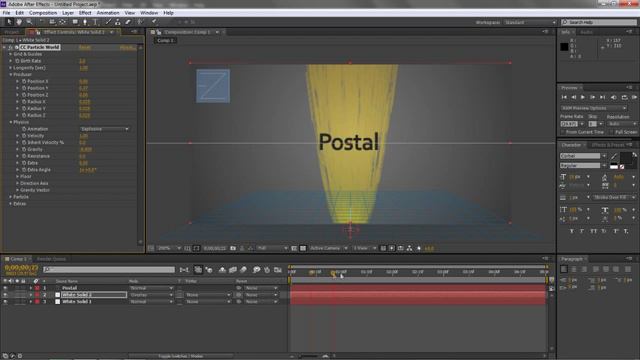Open the Animation Explosive dropdown
The height and width of the screenshot is (360, 640).
pos(105,129)
